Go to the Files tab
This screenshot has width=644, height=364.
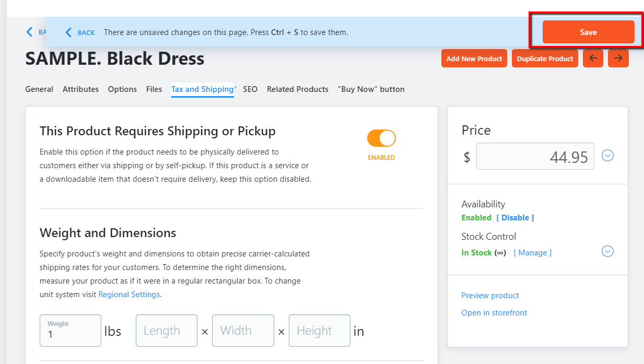pyautogui.click(x=154, y=89)
